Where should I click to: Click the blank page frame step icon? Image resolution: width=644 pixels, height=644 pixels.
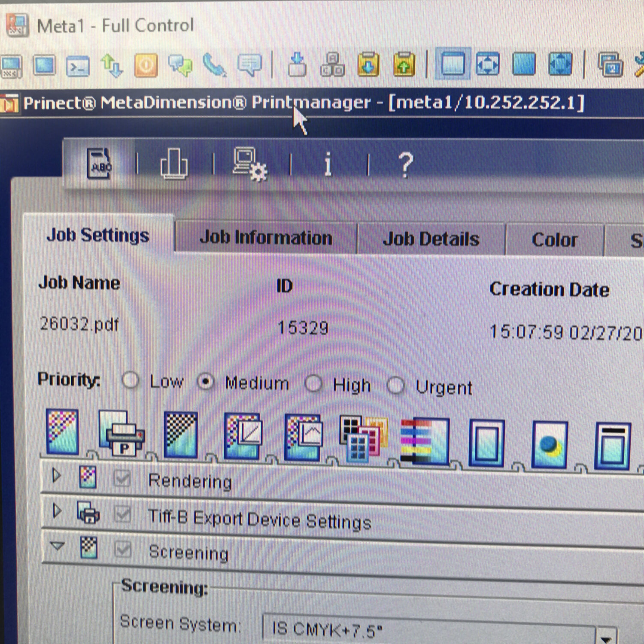coord(486,443)
